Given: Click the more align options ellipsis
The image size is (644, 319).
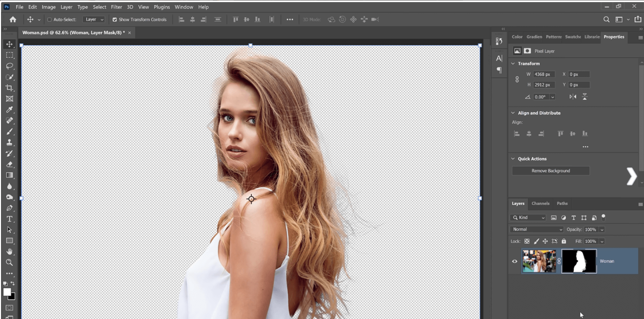Looking at the screenshot, I should [585, 147].
